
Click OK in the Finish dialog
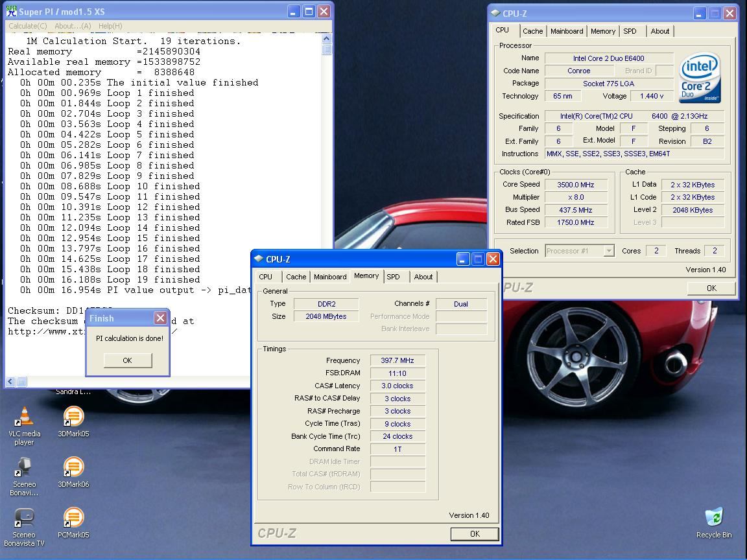click(x=128, y=360)
